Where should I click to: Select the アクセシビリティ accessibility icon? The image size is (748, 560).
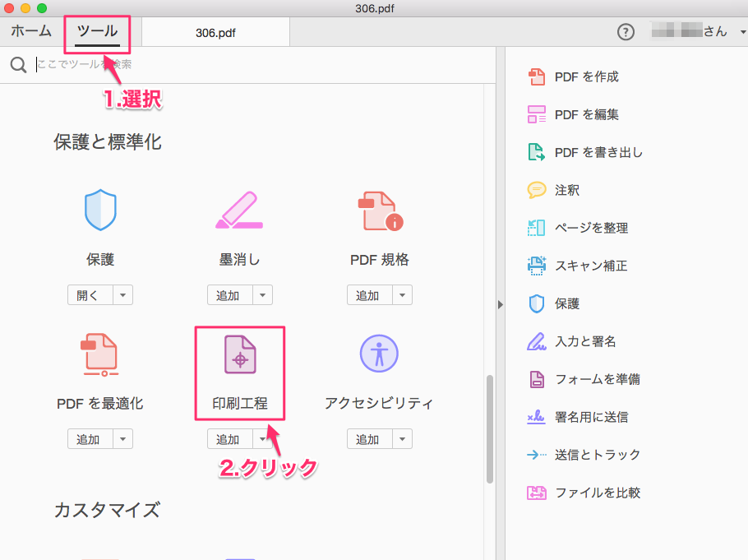tap(379, 354)
